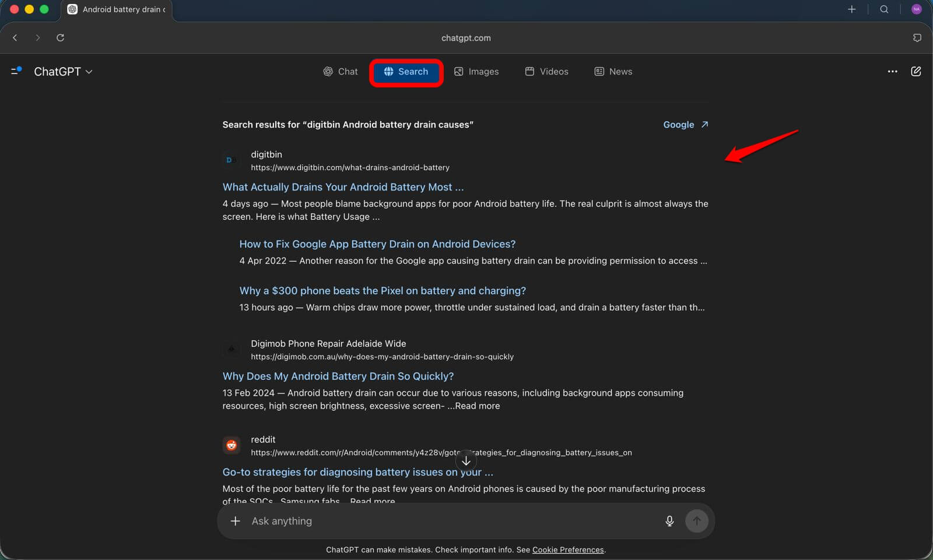Open Cookie Preferences link
933x560 pixels.
pyautogui.click(x=567, y=550)
